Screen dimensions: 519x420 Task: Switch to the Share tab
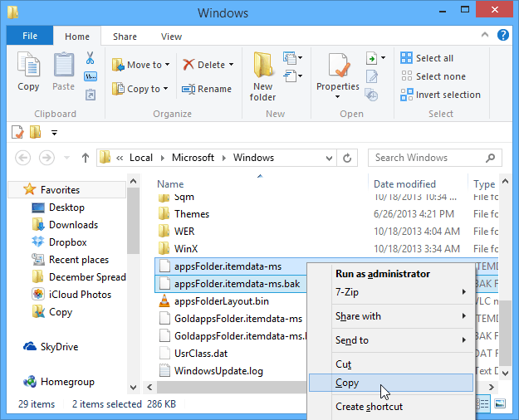click(125, 37)
